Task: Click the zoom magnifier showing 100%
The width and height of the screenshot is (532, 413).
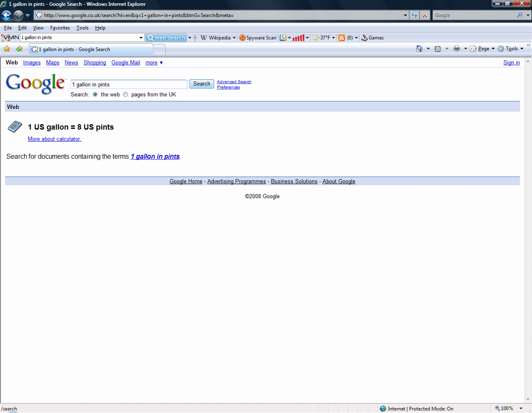Action: [497, 408]
